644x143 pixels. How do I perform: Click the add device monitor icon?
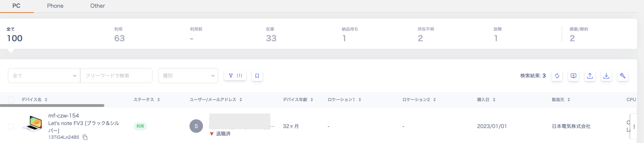[574, 75]
